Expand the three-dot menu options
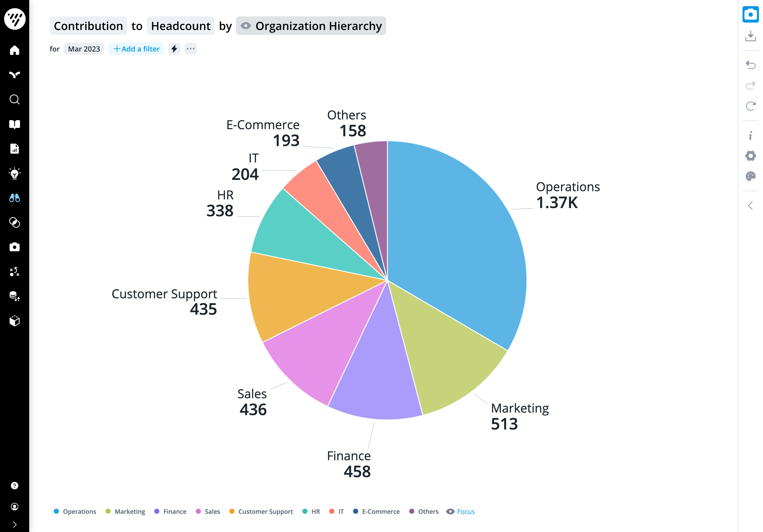Image resolution: width=763 pixels, height=532 pixels. (190, 49)
